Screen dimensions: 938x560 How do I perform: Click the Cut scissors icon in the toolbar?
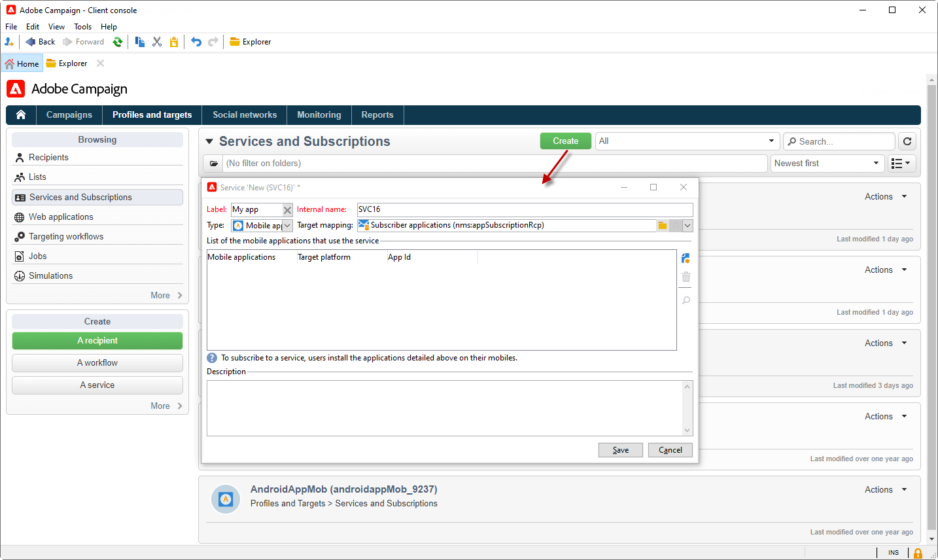point(157,42)
